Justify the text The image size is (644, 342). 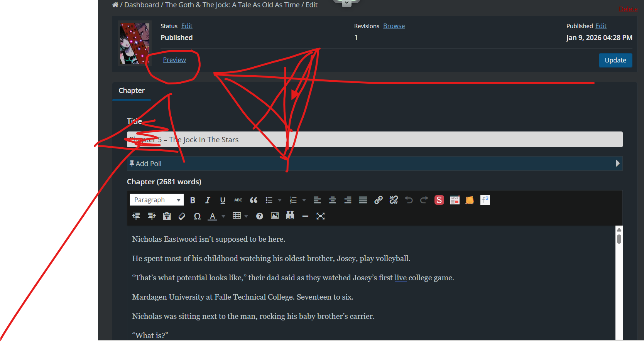coord(363,200)
